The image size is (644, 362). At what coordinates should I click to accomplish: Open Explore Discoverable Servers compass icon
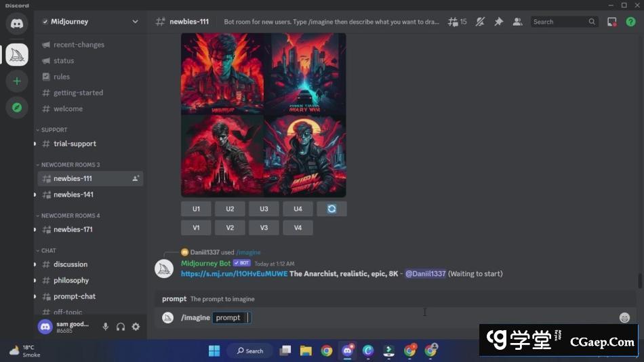click(17, 107)
